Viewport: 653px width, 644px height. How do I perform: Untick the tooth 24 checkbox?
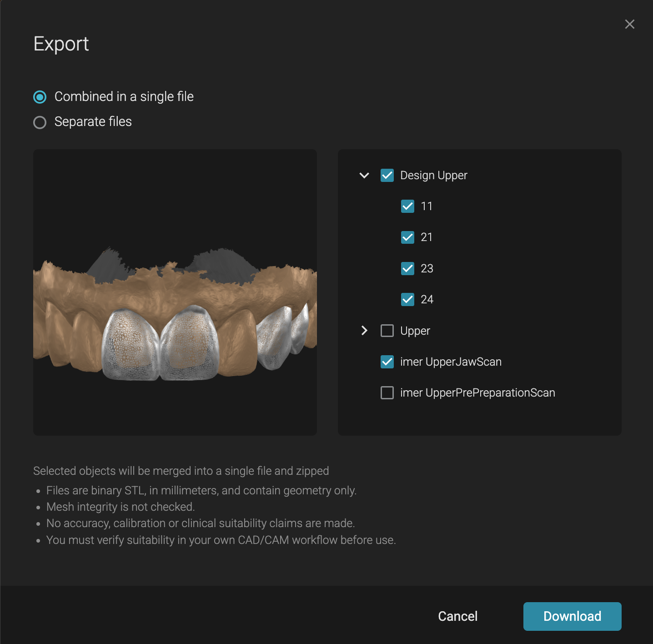click(407, 300)
